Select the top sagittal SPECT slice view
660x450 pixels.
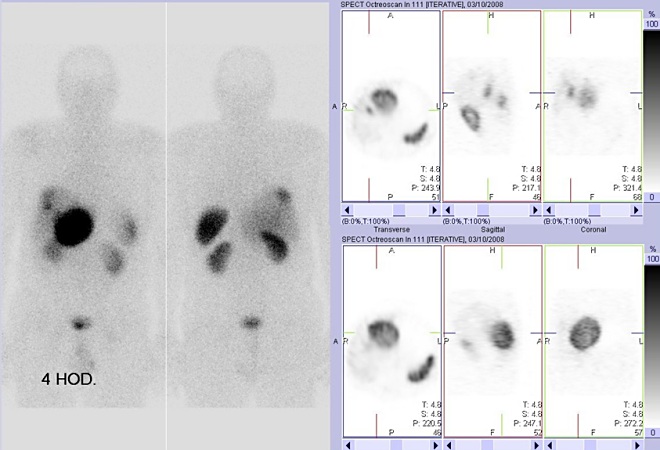492,105
